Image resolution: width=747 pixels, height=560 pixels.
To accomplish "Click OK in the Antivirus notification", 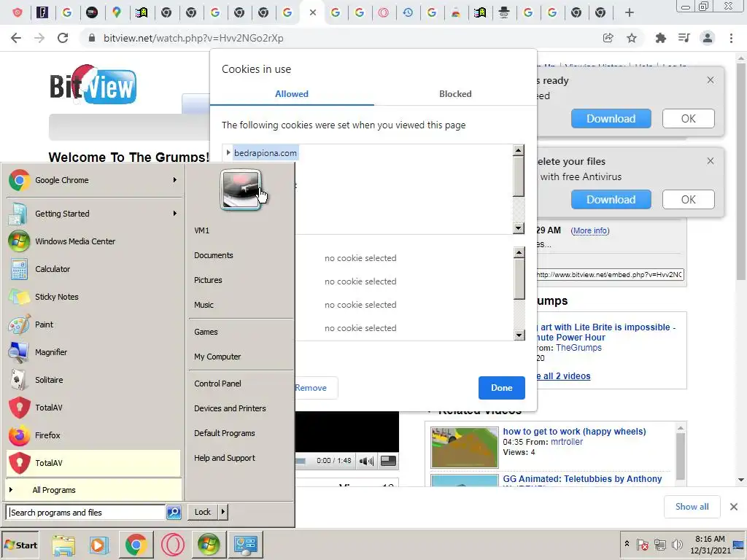I will pyautogui.click(x=689, y=200).
